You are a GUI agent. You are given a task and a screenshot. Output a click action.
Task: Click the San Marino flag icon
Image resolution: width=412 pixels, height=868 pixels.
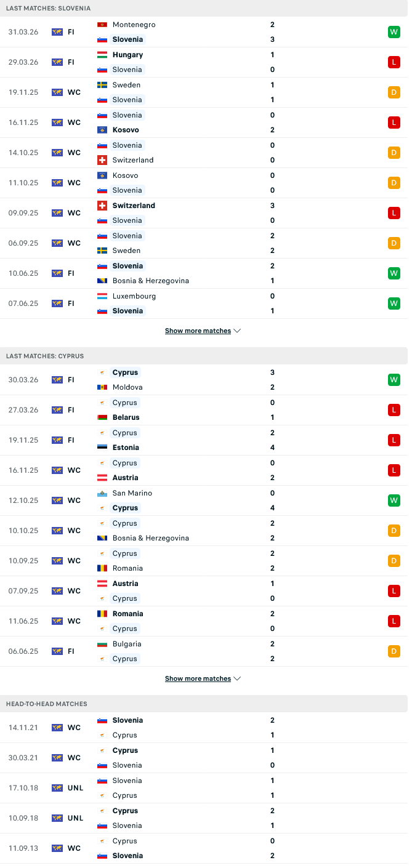coord(102,493)
